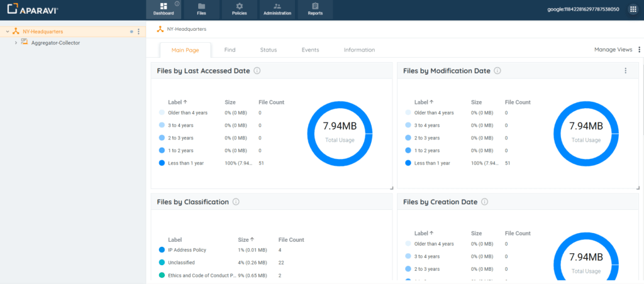644x284 pixels.
Task: Click 2 to 3 years swatch in Modification Date
Action: [408, 138]
